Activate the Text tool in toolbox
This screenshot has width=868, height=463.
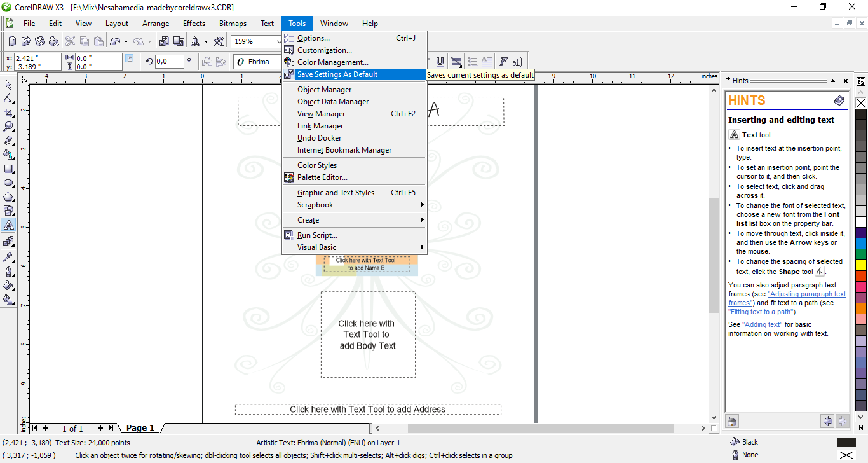(9, 225)
